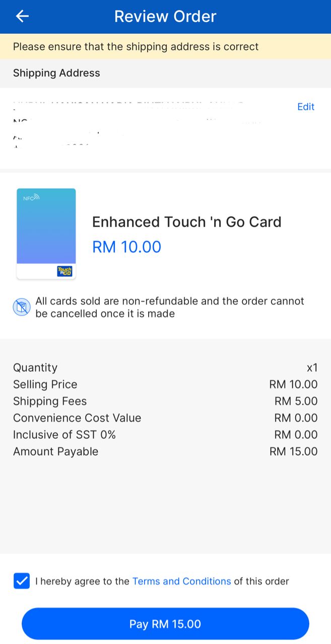Click the Touch 'n Go logo on card
Viewport: 331px width, 644px height.
coord(65,271)
